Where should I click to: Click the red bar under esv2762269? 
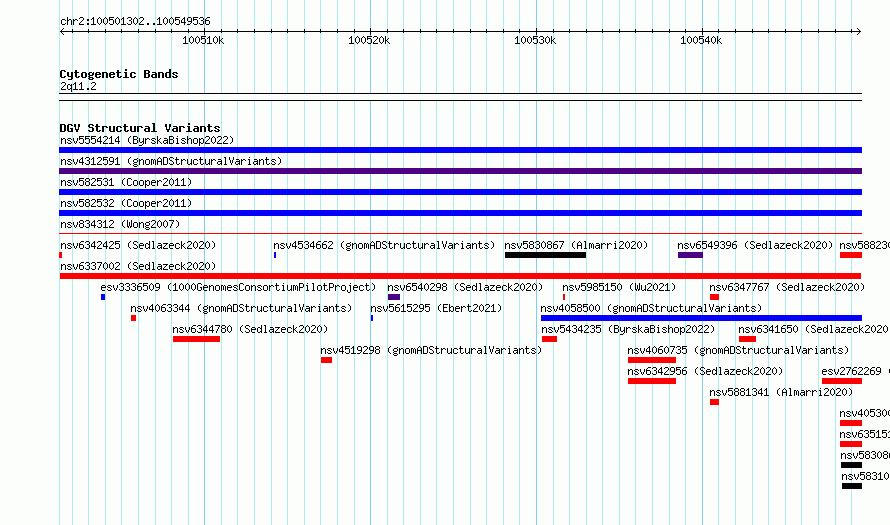click(x=842, y=381)
